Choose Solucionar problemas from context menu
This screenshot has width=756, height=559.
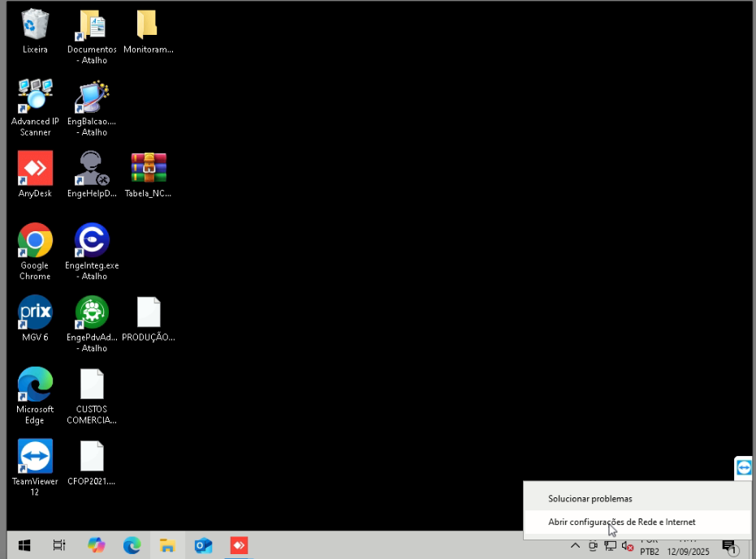tap(590, 498)
